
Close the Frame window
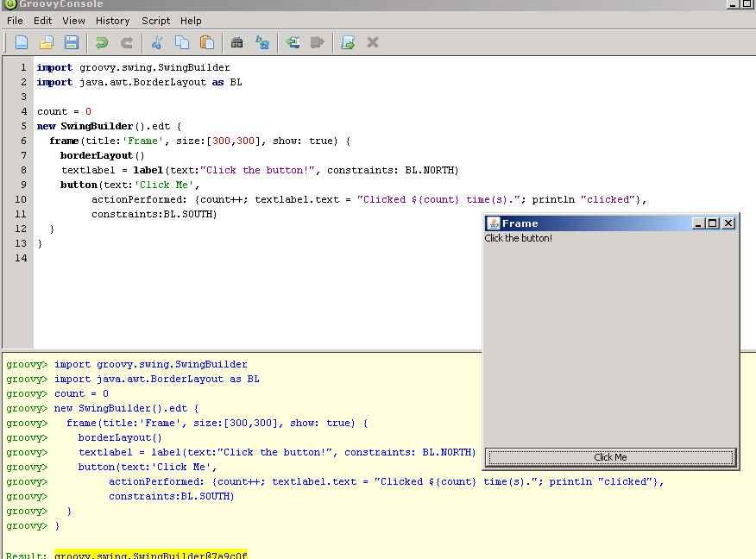click(x=728, y=223)
